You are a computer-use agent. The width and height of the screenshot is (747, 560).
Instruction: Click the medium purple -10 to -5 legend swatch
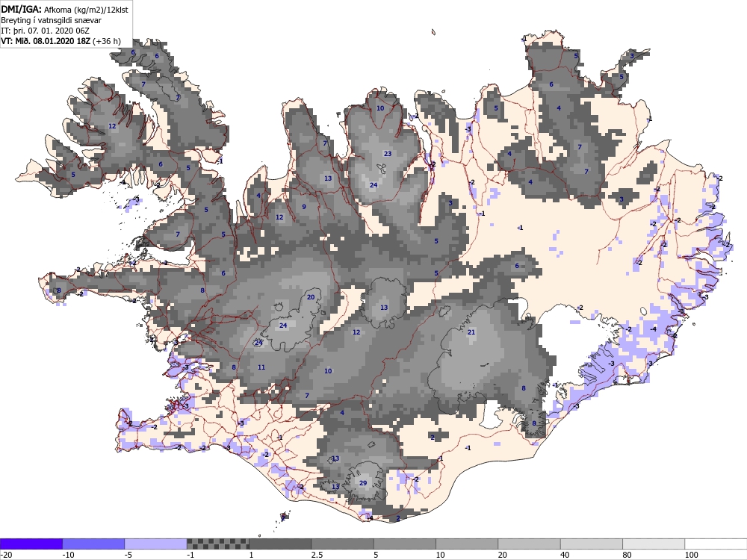93,544
